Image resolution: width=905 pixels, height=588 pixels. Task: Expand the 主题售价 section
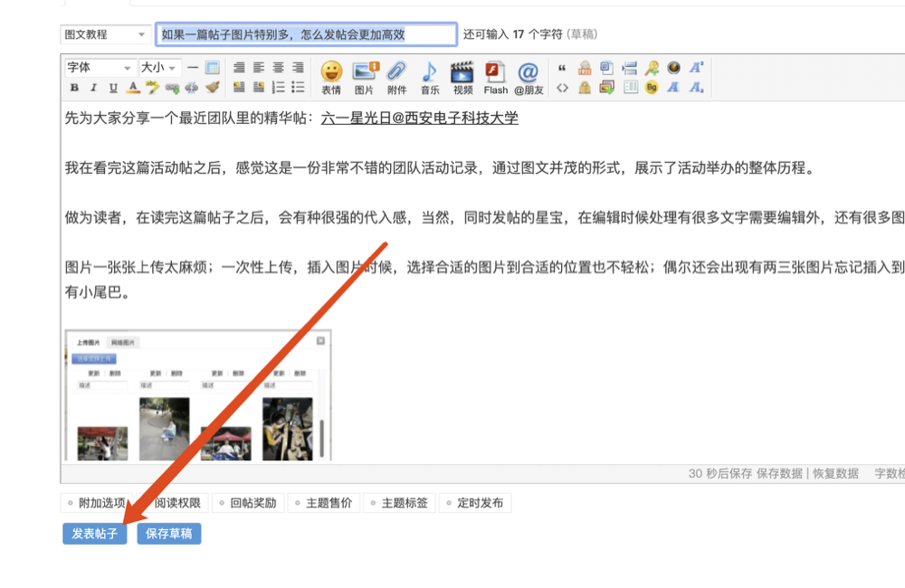tap(324, 503)
